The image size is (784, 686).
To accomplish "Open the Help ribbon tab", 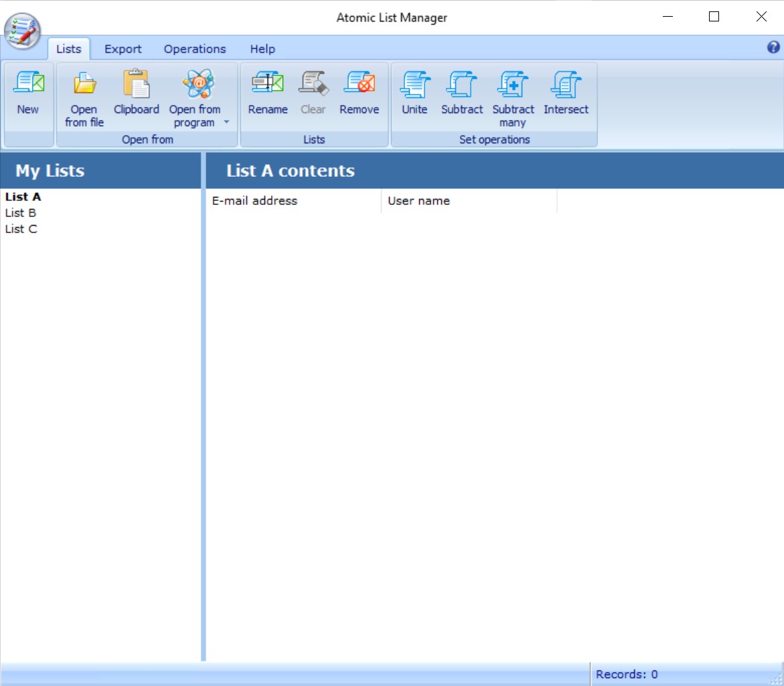I will point(262,49).
